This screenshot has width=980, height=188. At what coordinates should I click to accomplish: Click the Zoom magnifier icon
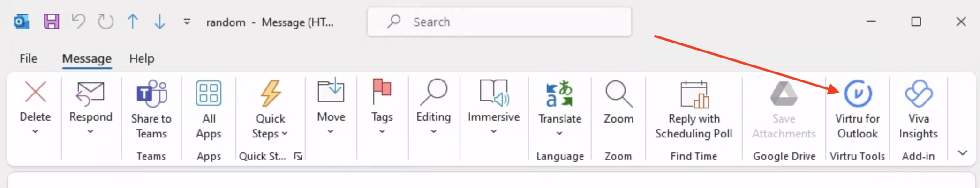point(618,94)
